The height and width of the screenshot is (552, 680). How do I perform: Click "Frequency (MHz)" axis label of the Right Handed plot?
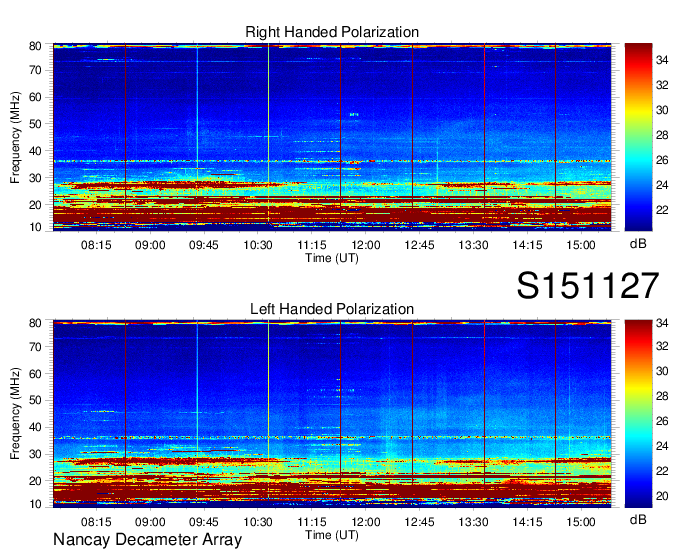15,137
